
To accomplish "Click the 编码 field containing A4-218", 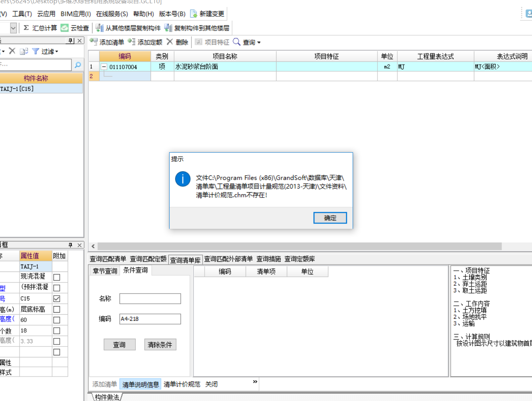I will (150, 319).
